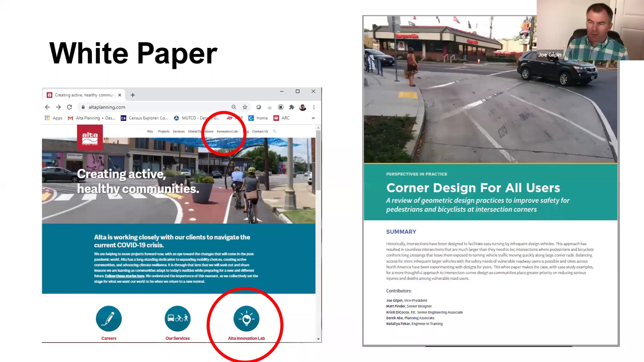
Task: Open the Contact Us nav menu item
Action: coord(260,131)
